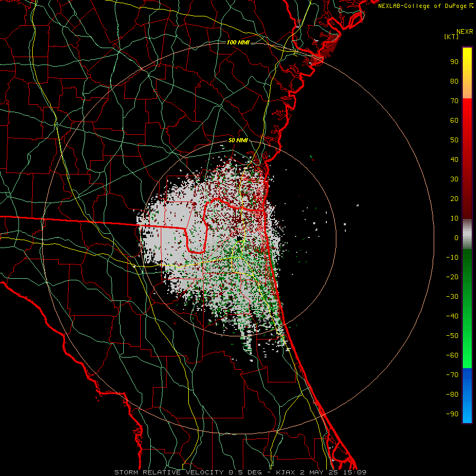Click the -80 value on the velocity scale
Image resolution: width=476 pixels, height=476 pixels.
(452, 395)
